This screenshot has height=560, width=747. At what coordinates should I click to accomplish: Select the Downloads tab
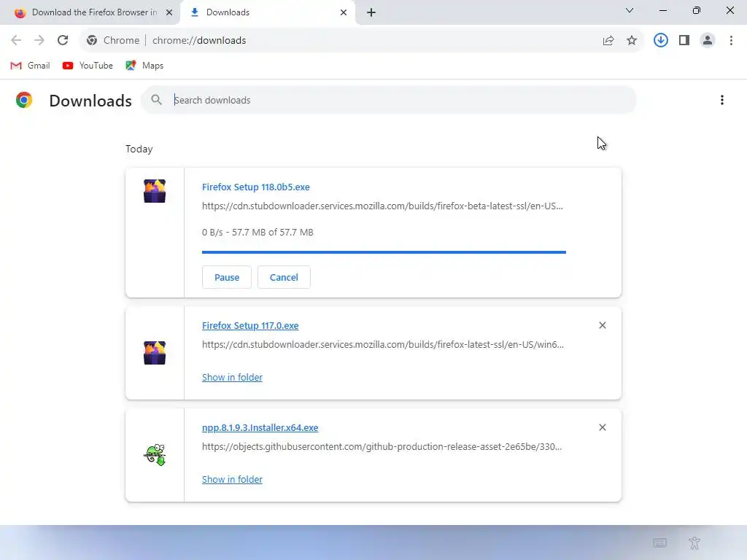point(267,12)
